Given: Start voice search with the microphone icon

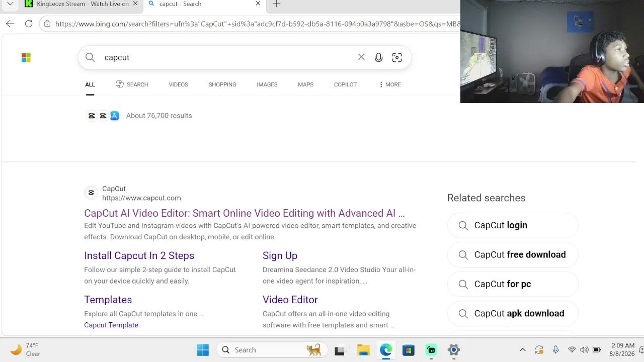Looking at the screenshot, I should (378, 58).
